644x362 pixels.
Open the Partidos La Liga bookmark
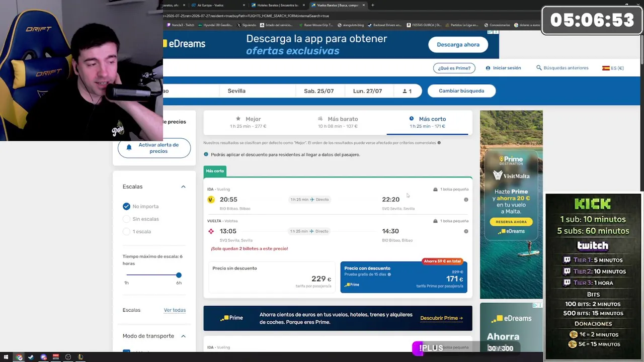(461, 25)
